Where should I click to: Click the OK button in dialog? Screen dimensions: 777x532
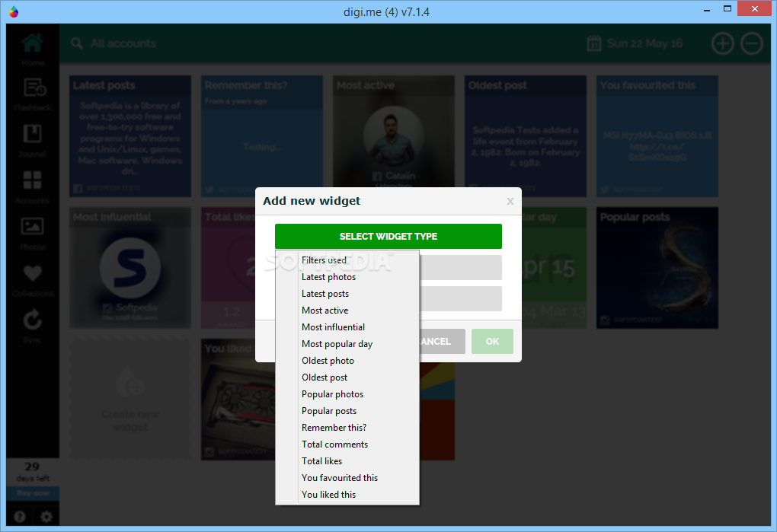tap(492, 342)
